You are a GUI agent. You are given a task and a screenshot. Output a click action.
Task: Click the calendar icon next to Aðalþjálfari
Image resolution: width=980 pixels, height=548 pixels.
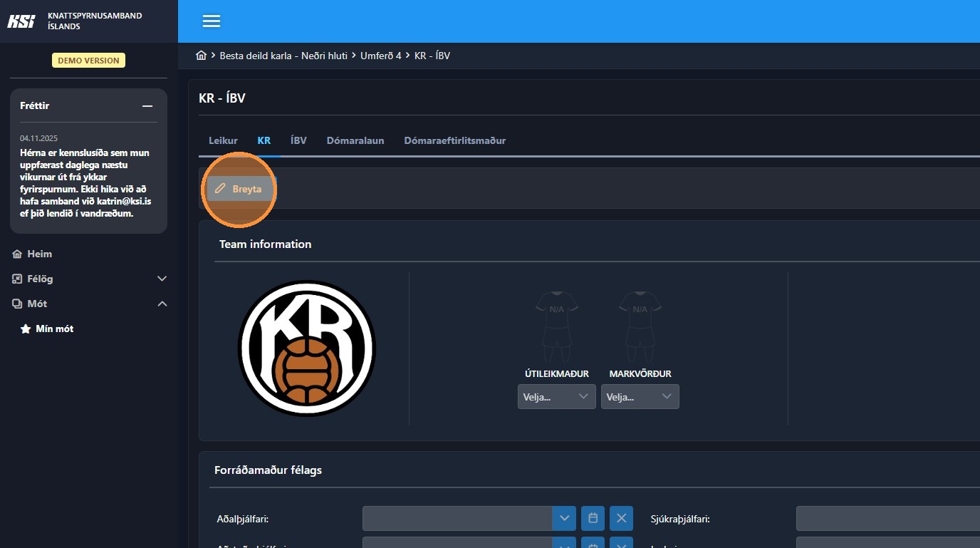(x=593, y=518)
